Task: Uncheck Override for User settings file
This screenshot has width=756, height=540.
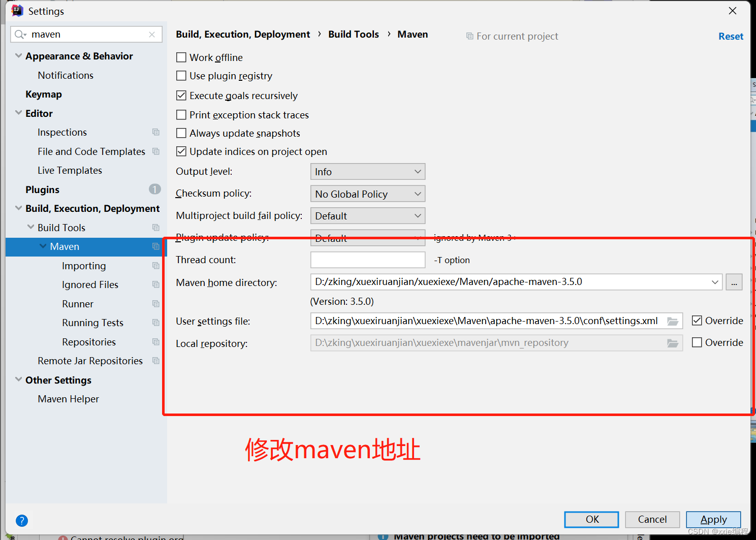Action: point(697,321)
